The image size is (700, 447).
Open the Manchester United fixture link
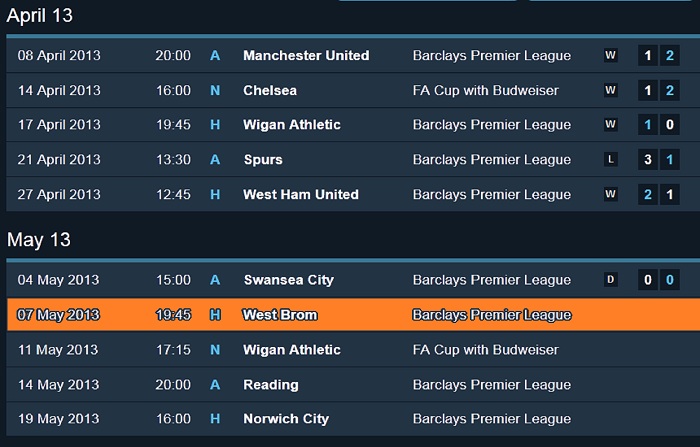306,56
